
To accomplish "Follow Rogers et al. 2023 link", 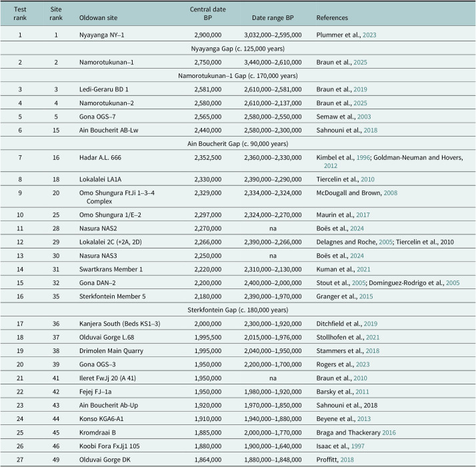I will pos(363,364).
